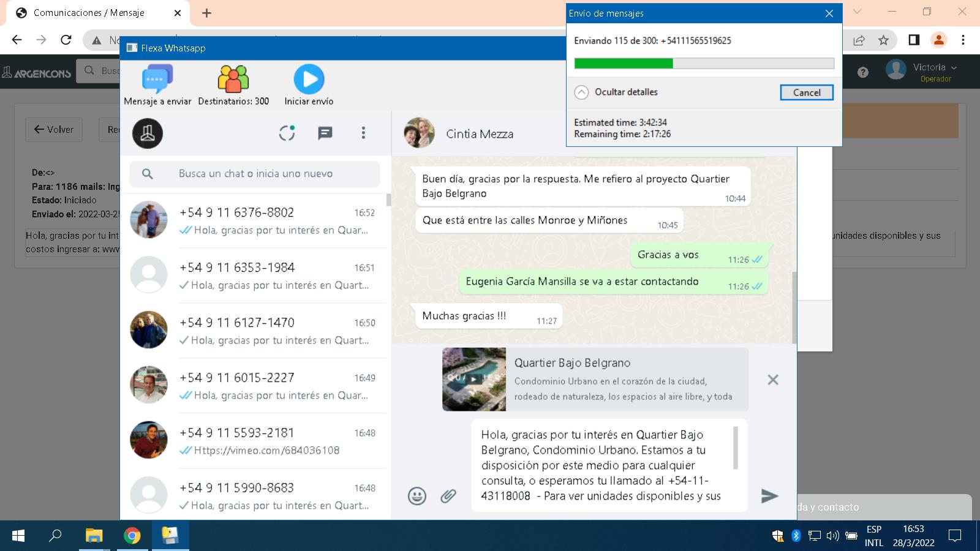Image resolution: width=980 pixels, height=551 pixels.
Task: Open the help question mark icon
Action: coord(863,72)
